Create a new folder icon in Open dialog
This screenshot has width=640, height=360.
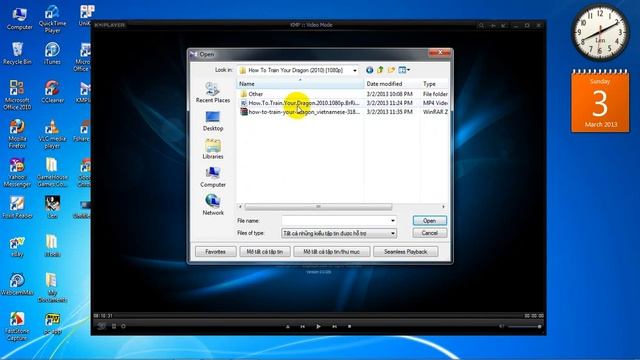tap(391, 70)
